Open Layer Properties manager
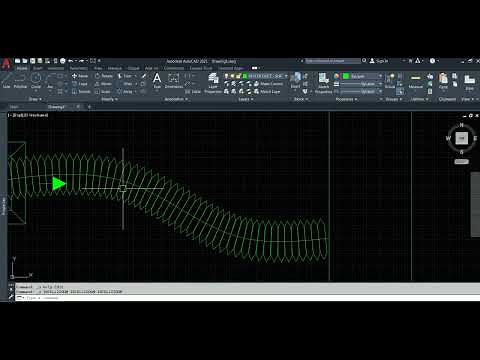480x360 pixels. click(213, 83)
